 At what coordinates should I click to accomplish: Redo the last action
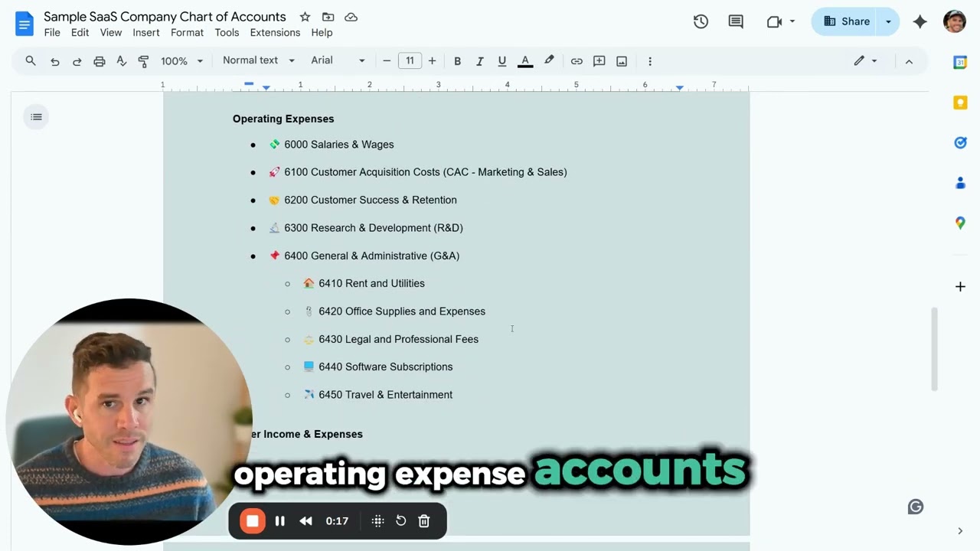point(77,61)
